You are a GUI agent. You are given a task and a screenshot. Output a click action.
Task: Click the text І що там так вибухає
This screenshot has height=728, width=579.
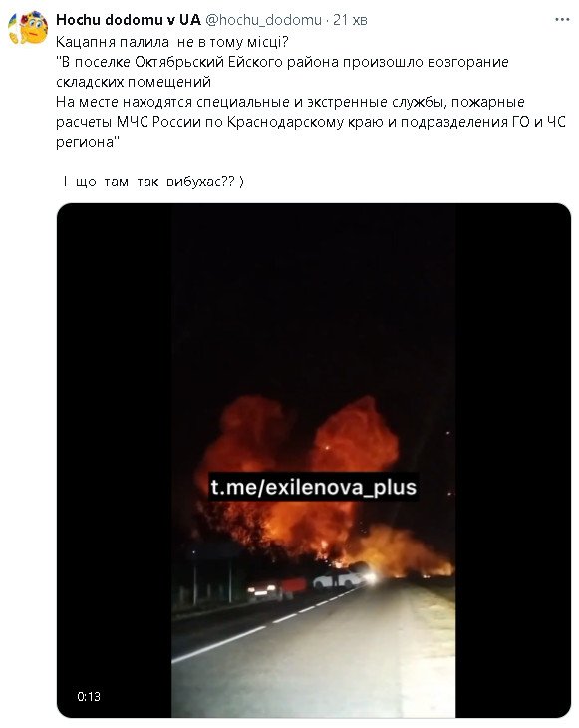coord(153,182)
